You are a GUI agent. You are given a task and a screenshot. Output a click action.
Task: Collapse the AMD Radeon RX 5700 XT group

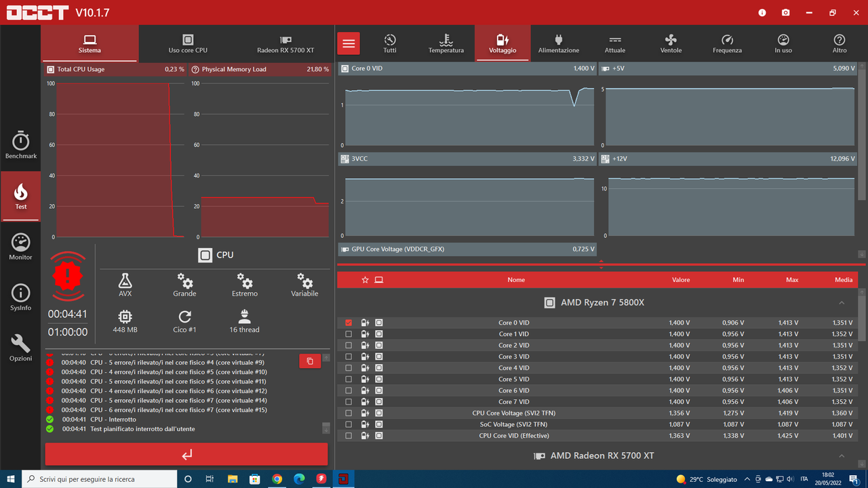click(x=842, y=456)
